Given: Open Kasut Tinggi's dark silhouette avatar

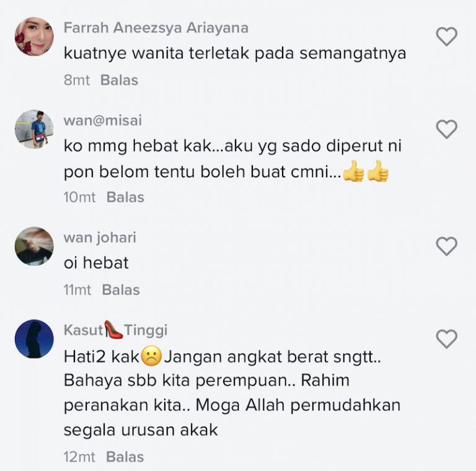Looking at the screenshot, I should [x=34, y=338].
